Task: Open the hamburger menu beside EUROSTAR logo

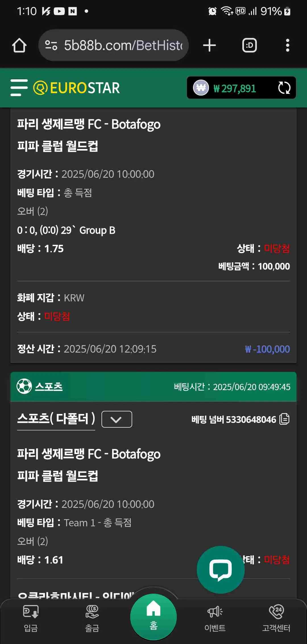Action: (x=19, y=88)
